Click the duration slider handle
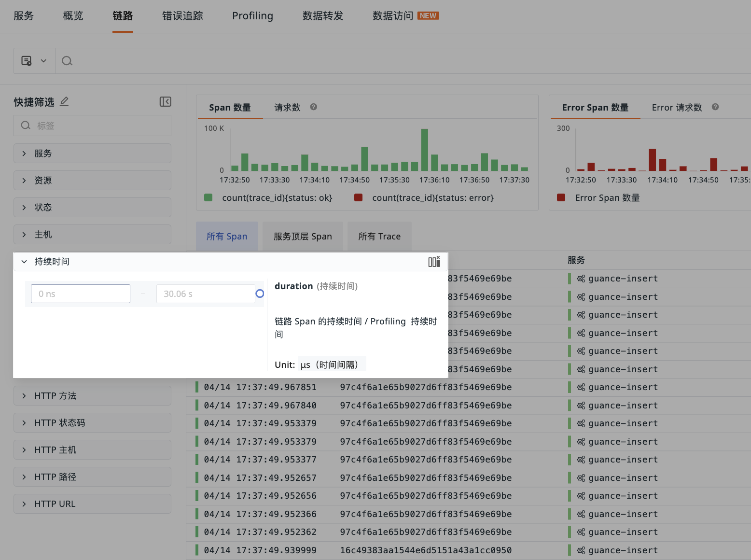This screenshot has width=751, height=560. point(260,294)
